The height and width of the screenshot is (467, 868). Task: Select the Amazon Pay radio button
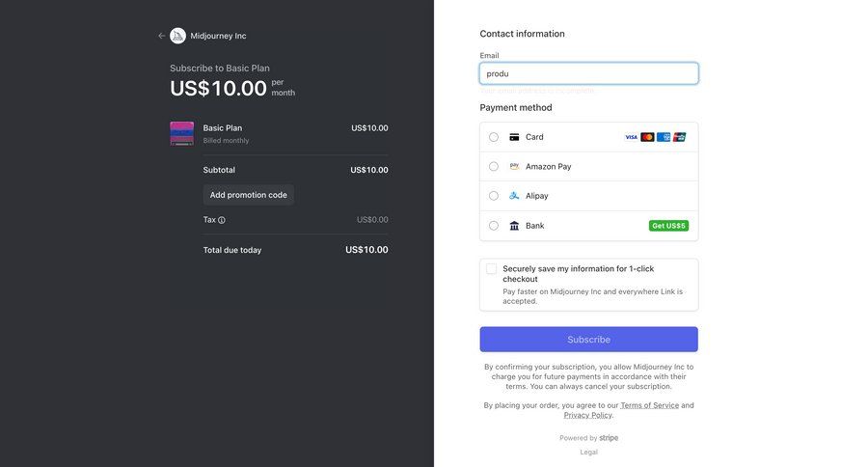[494, 166]
